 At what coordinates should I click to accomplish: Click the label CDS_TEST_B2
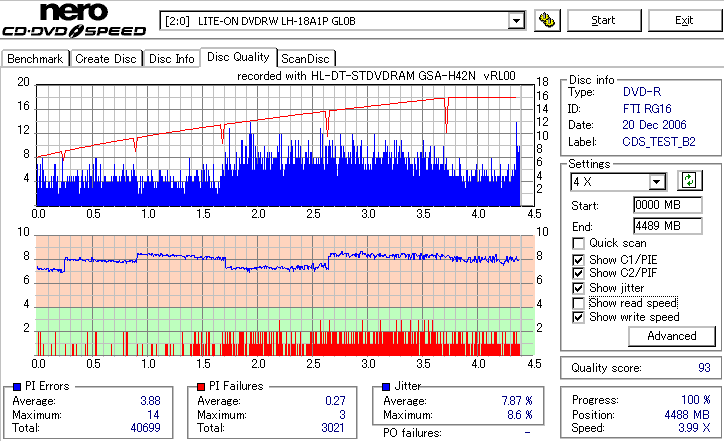coord(659,142)
